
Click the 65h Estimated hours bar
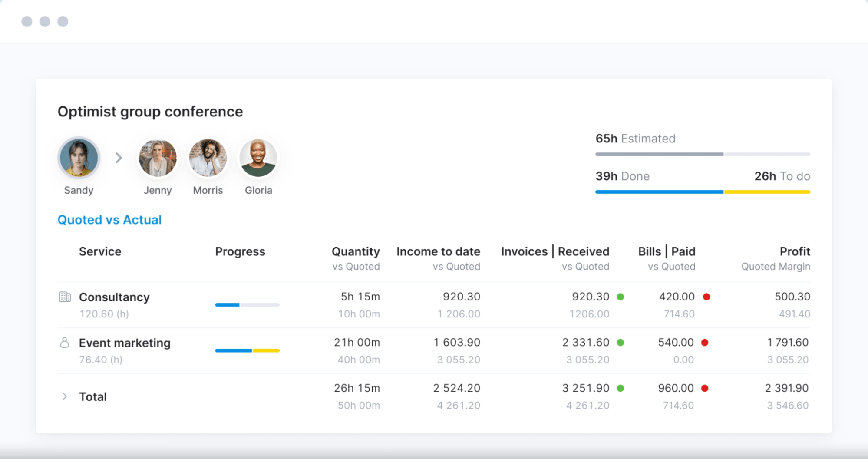(x=703, y=154)
